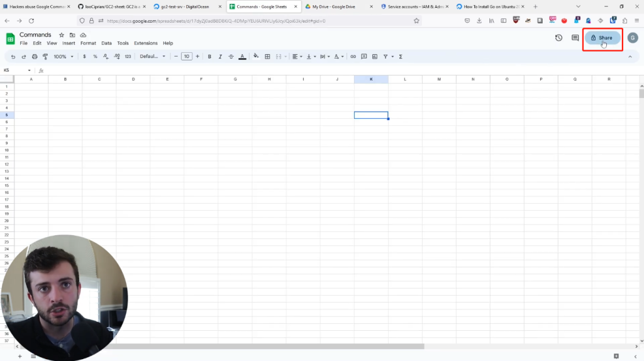The width and height of the screenshot is (644, 361).
Task: Open the Format menu
Action: (88, 43)
